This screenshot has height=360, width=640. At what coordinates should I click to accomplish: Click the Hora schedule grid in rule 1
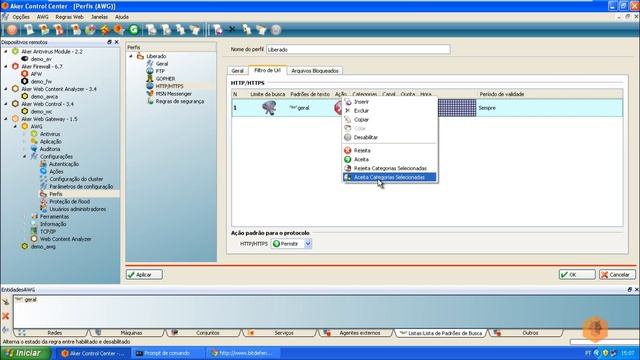[x=457, y=108]
